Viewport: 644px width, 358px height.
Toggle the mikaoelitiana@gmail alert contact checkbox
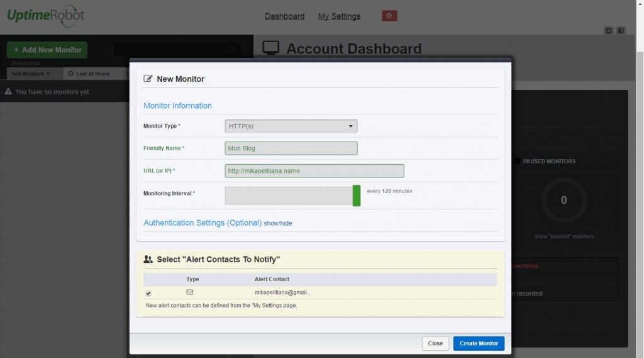(x=148, y=293)
